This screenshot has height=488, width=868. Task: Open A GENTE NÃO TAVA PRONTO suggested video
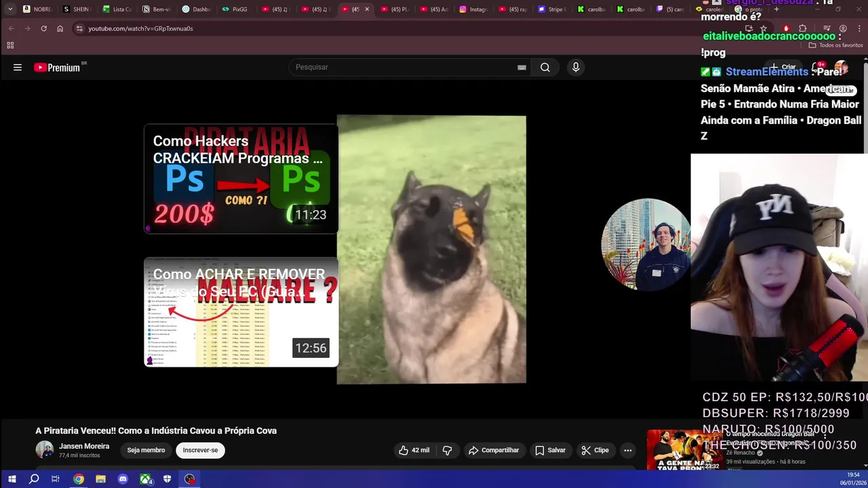click(x=684, y=450)
